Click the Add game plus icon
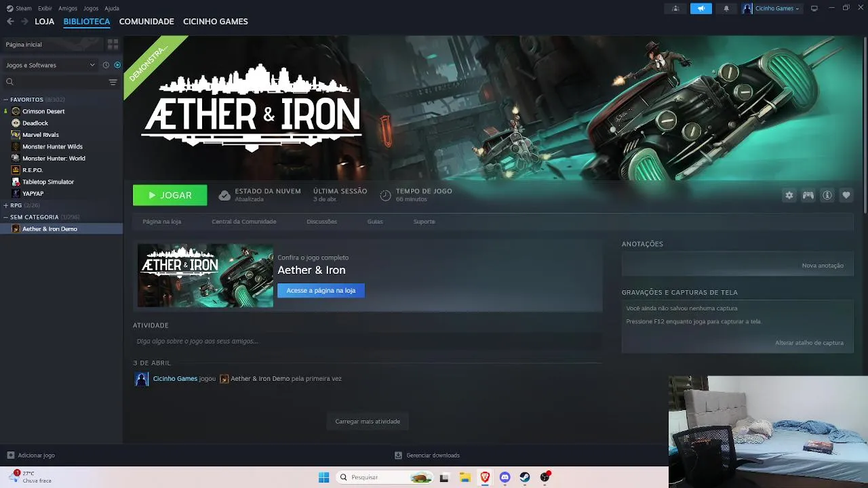The height and width of the screenshot is (488, 868). tap(10, 455)
